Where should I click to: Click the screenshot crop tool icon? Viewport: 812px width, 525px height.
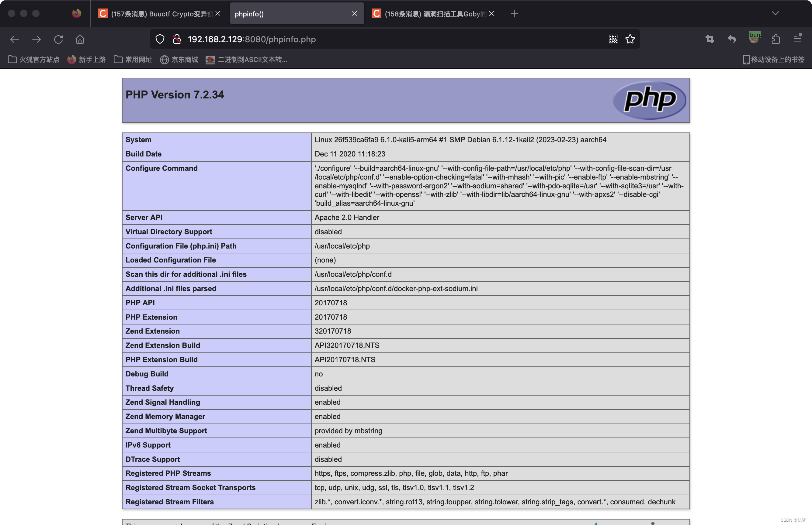tap(710, 39)
